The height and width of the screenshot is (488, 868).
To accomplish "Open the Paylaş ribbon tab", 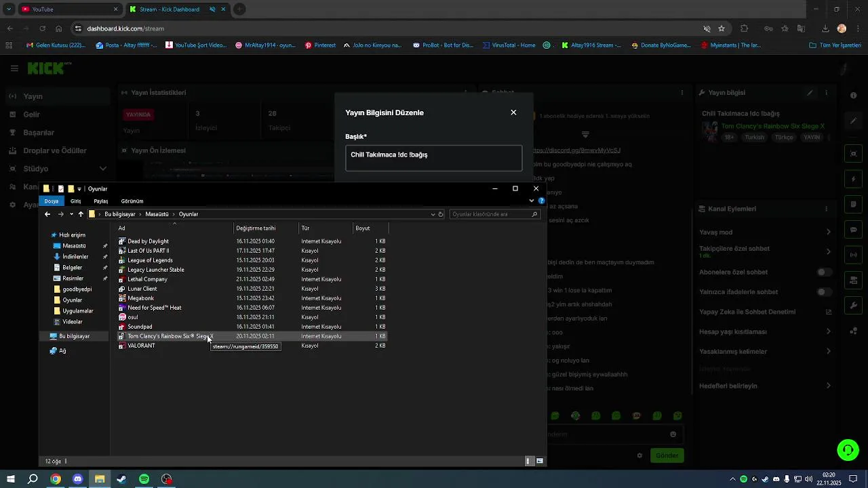I will point(101,201).
